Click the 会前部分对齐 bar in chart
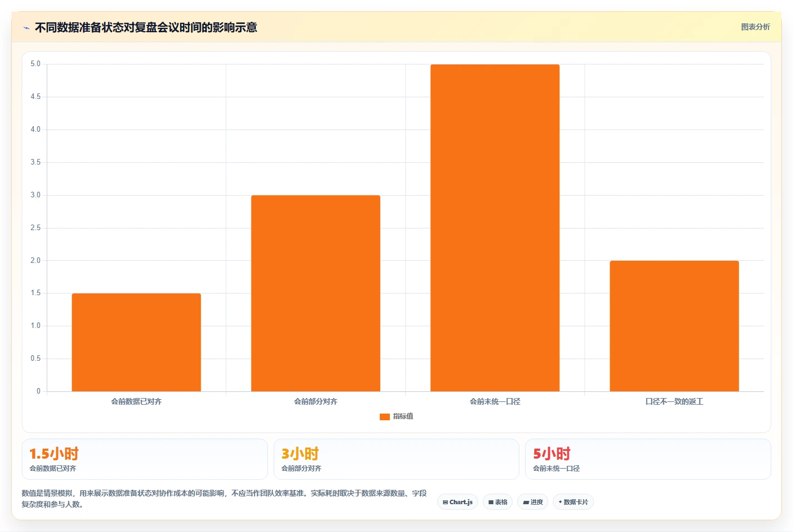This screenshot has width=793, height=532. point(315,293)
